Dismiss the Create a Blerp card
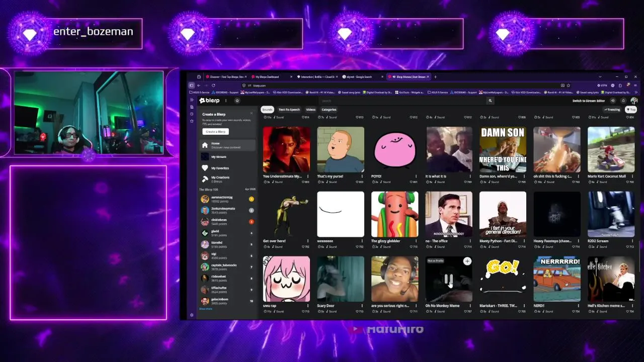 click(x=252, y=113)
